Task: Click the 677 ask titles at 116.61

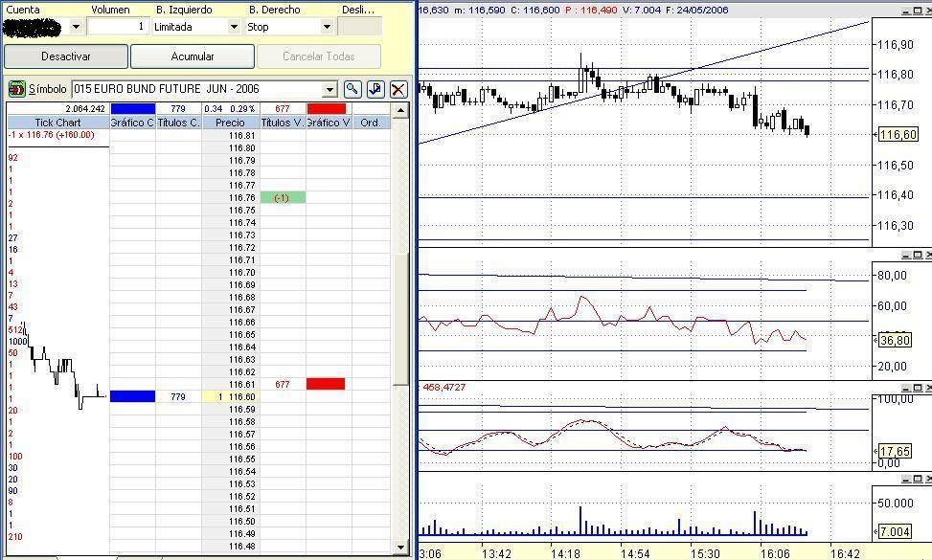Action: click(283, 384)
